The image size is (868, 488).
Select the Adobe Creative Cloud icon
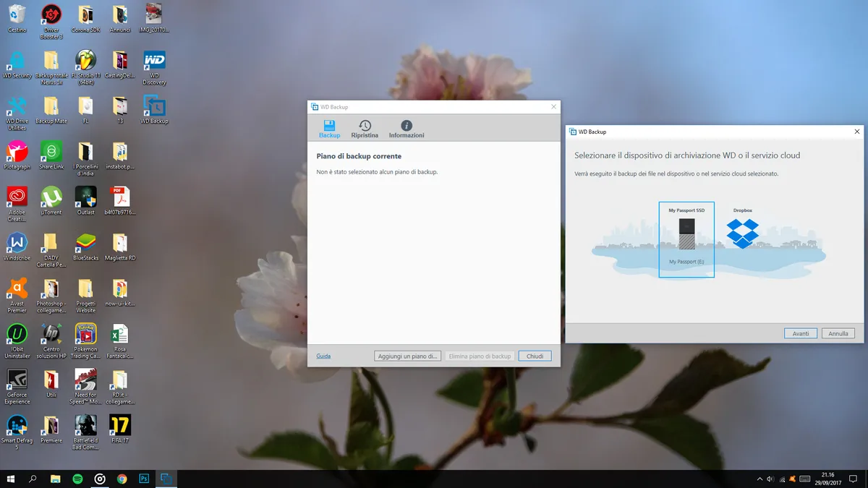[x=17, y=204]
